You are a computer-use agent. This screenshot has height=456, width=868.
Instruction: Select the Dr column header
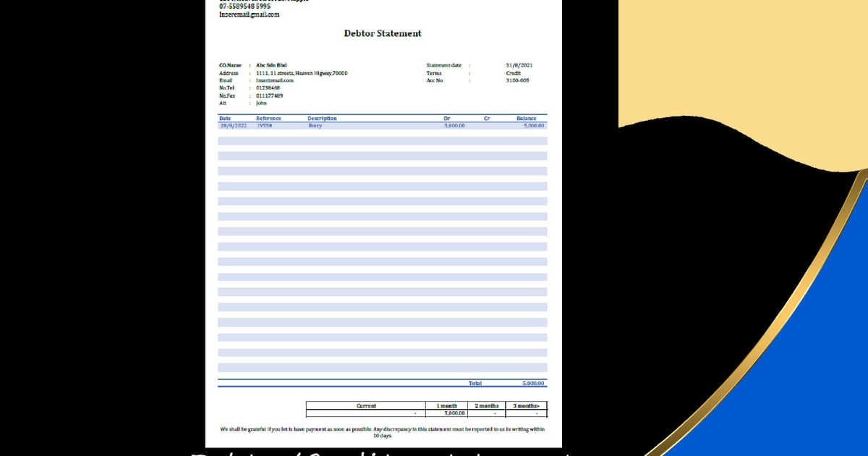pyautogui.click(x=447, y=118)
